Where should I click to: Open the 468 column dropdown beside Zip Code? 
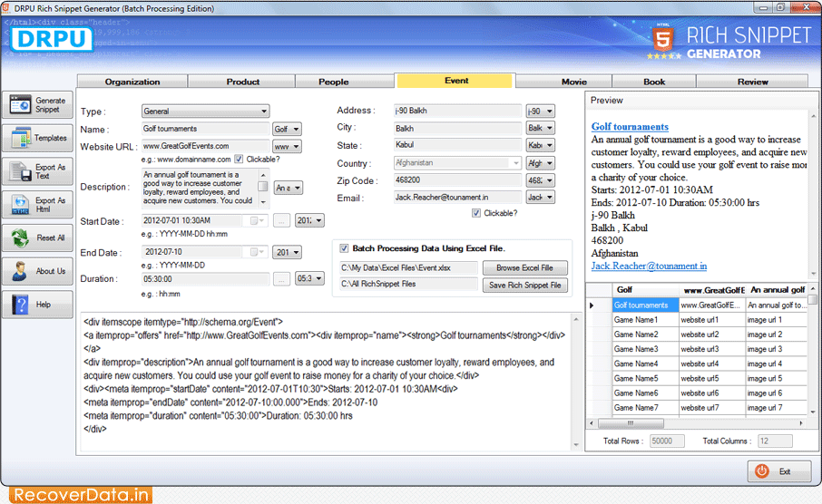coord(541,180)
